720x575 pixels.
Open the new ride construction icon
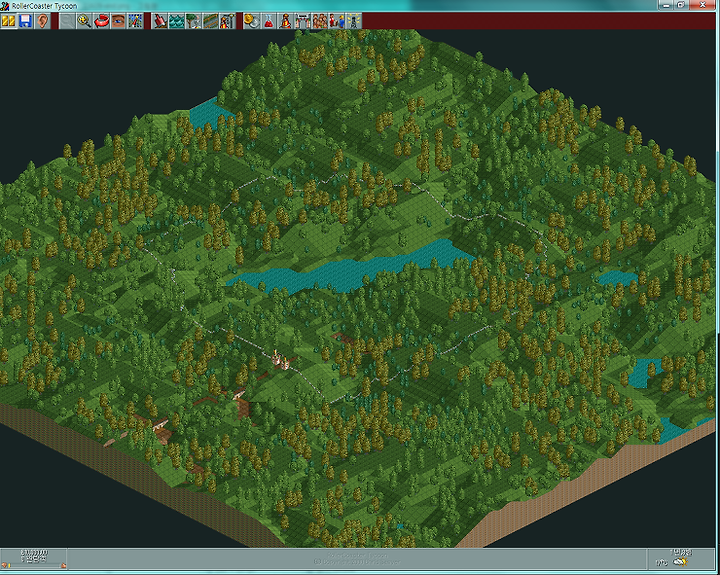227,21
